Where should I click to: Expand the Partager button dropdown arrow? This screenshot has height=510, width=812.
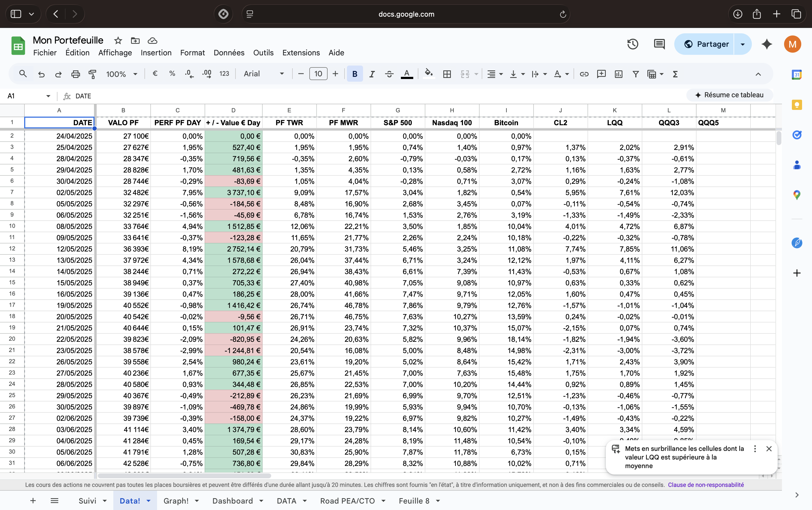click(742, 44)
